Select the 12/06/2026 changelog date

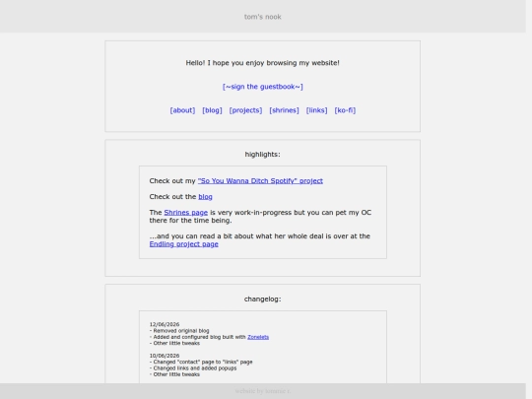165,324
